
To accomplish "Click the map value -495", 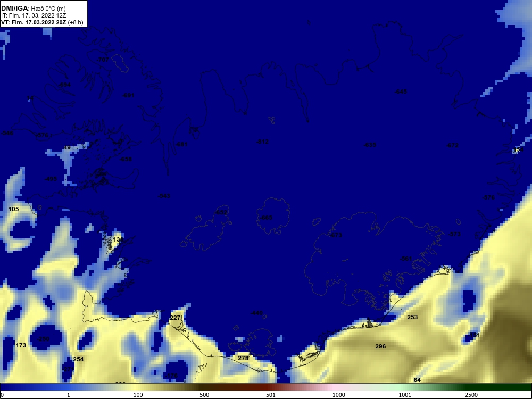I will pos(51,179).
